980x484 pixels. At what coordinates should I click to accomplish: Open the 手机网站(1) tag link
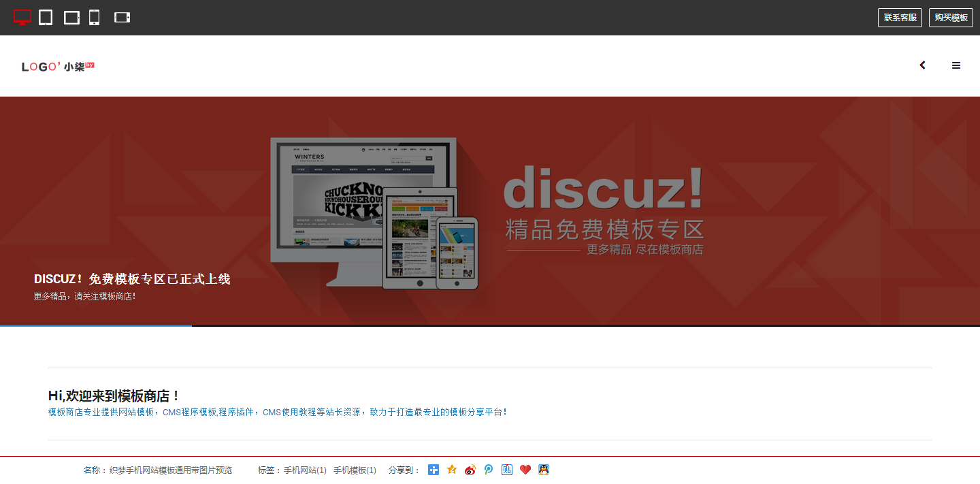pos(305,470)
